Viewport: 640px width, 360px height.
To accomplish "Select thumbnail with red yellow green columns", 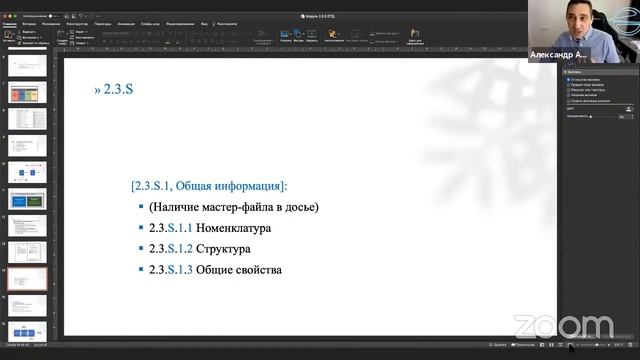I will 27,92.
